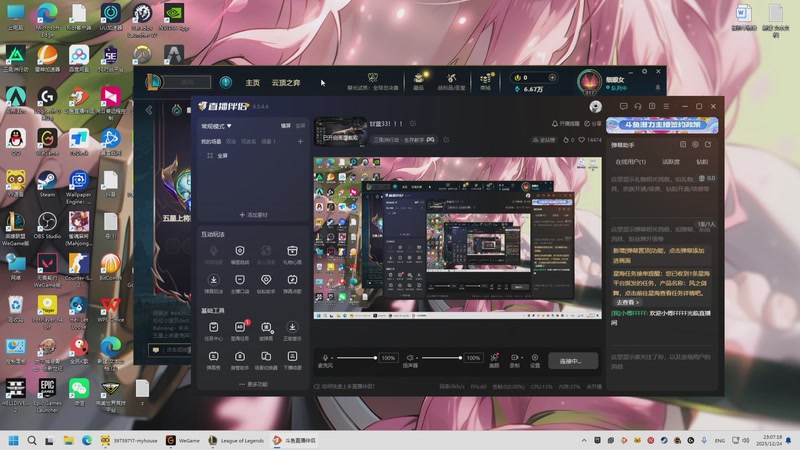
Task: Open 如何快速上手直播伴侣 help link
Action: click(344, 387)
